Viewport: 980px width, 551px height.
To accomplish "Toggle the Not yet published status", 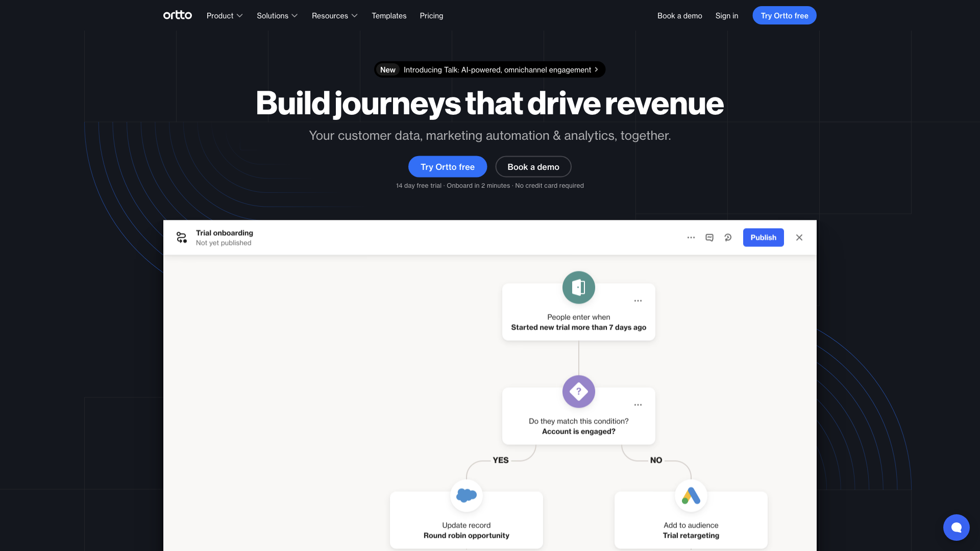I will (x=223, y=243).
